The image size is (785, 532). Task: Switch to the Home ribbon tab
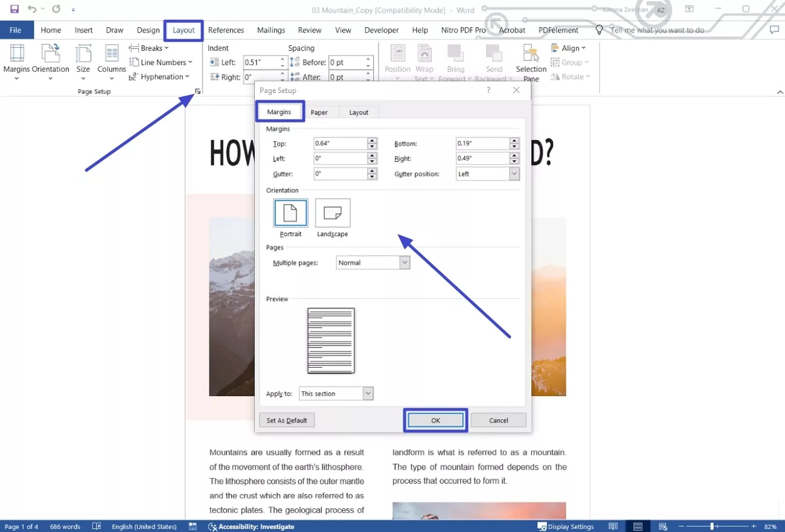pos(51,30)
